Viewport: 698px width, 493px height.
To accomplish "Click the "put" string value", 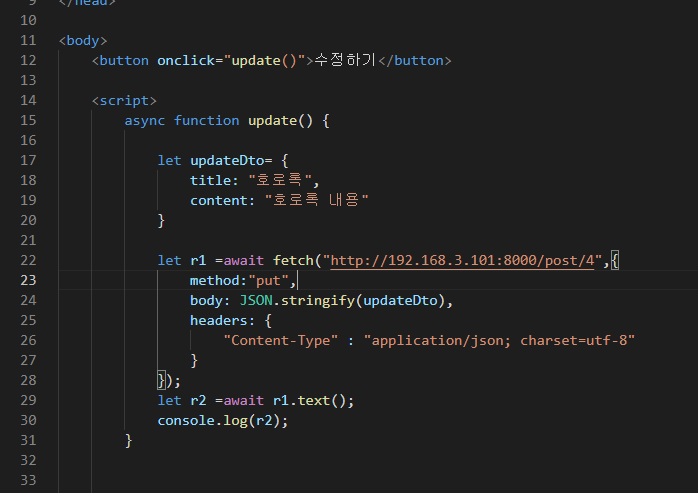I will pyautogui.click(x=268, y=281).
